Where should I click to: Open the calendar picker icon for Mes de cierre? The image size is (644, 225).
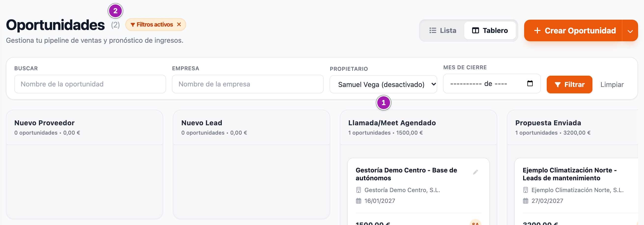point(530,83)
